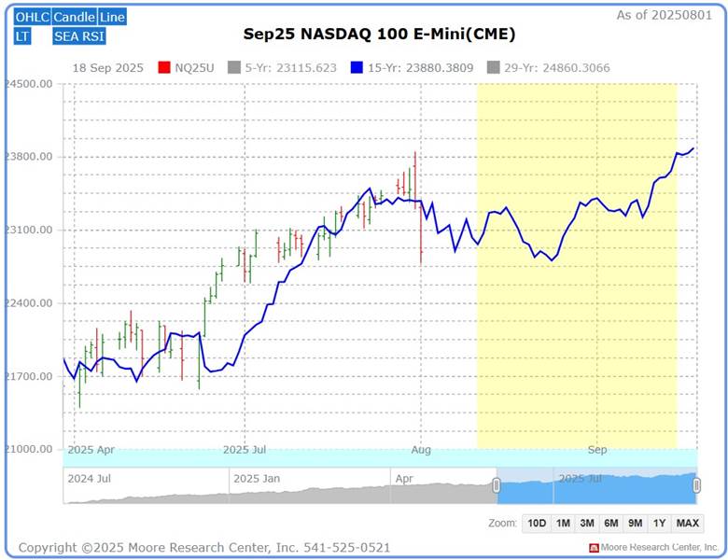Click the LT button

click(22, 36)
